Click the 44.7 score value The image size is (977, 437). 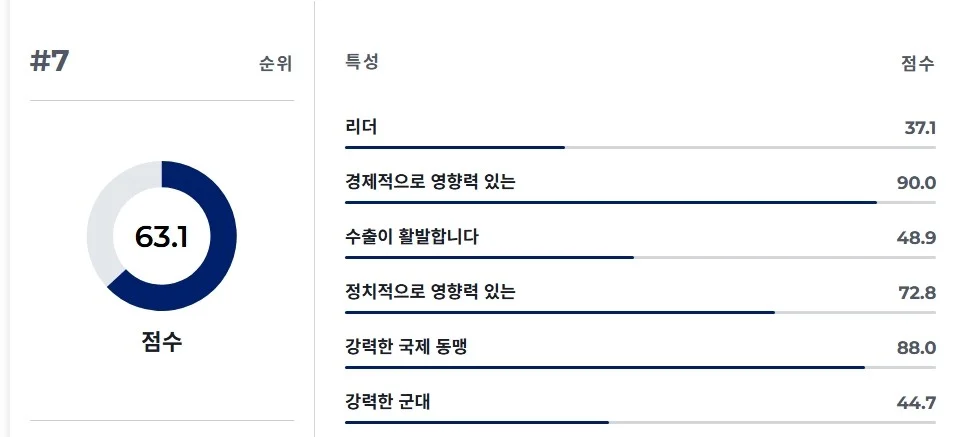916,403
